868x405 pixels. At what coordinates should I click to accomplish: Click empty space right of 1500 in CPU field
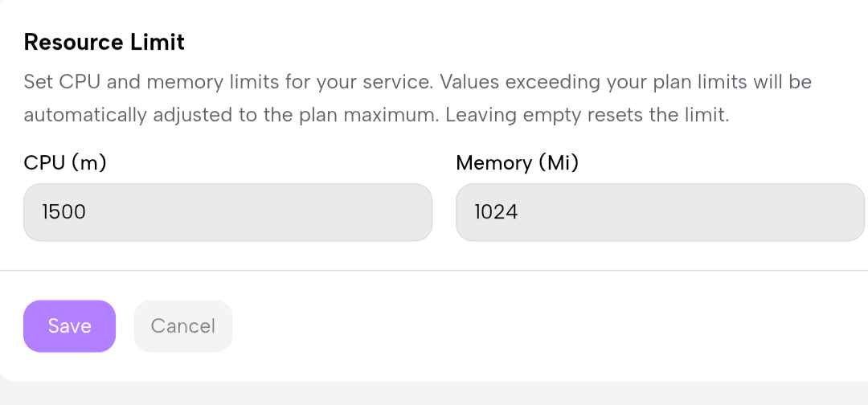(281, 212)
